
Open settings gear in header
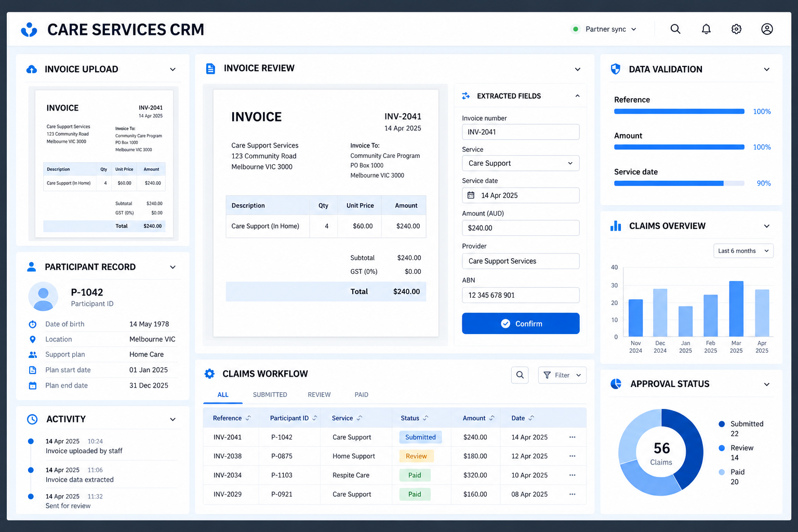[x=736, y=29]
